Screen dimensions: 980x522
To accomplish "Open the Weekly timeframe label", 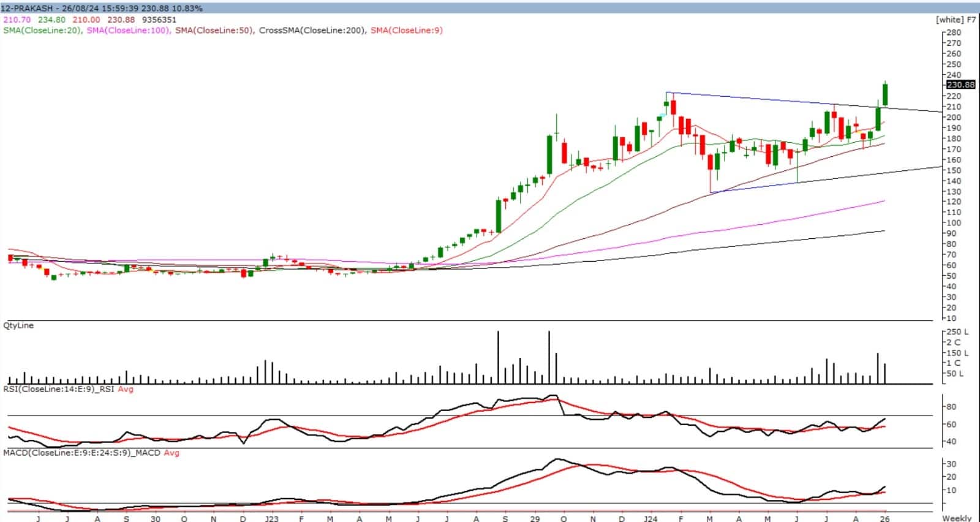I will pyautogui.click(x=957, y=518).
